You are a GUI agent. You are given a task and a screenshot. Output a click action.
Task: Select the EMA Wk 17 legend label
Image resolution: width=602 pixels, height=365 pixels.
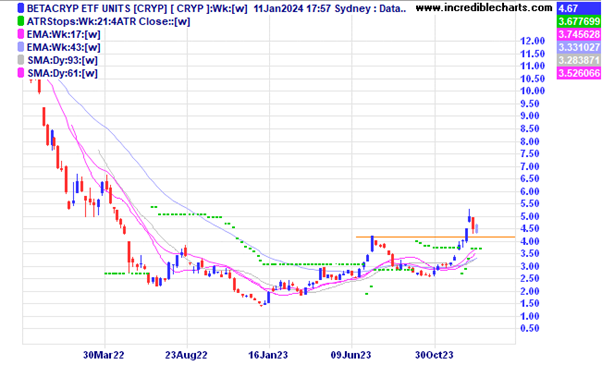[x=64, y=35]
